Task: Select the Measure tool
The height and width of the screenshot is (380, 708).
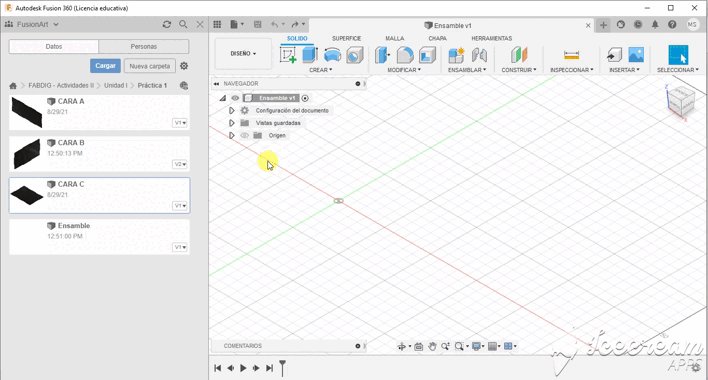Action: tap(572, 55)
